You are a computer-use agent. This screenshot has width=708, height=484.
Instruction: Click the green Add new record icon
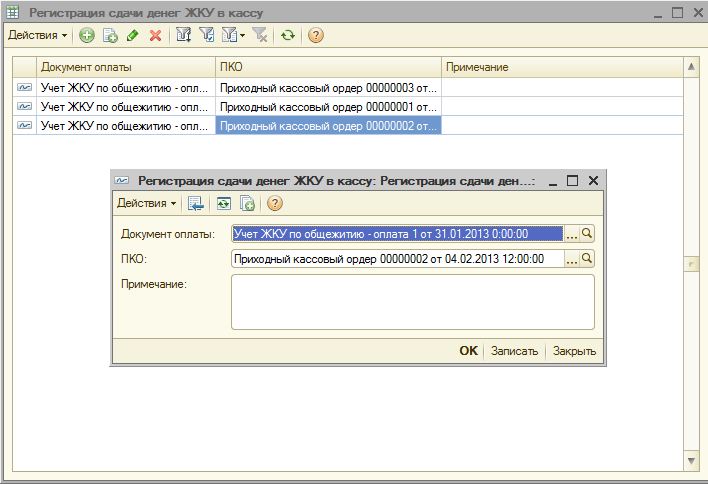(87, 35)
